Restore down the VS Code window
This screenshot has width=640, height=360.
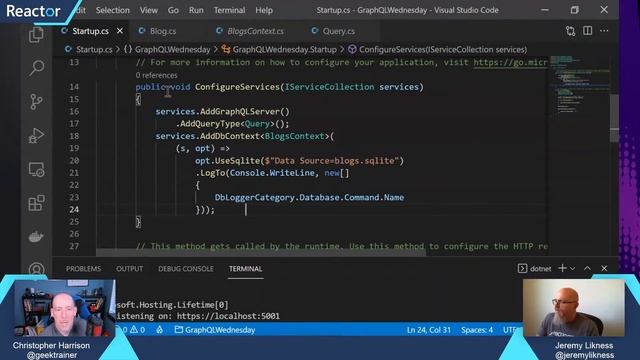pos(574,10)
